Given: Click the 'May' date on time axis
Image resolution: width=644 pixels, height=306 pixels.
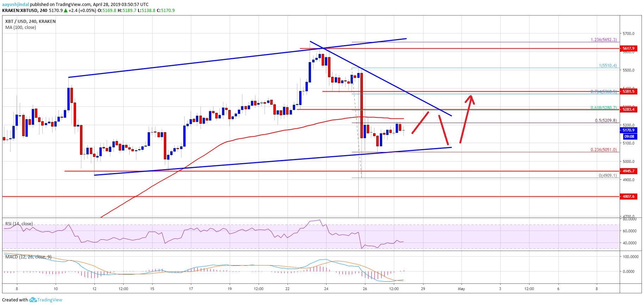Looking at the screenshot, I should click(462, 289).
